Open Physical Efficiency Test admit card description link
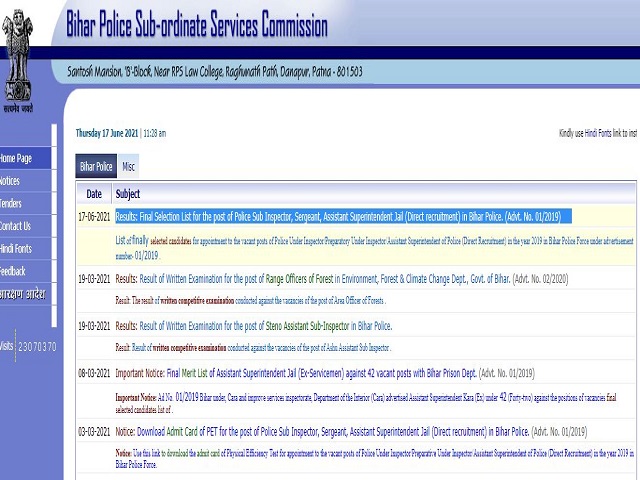This screenshot has height=480, width=640. pyautogui.click(x=374, y=458)
